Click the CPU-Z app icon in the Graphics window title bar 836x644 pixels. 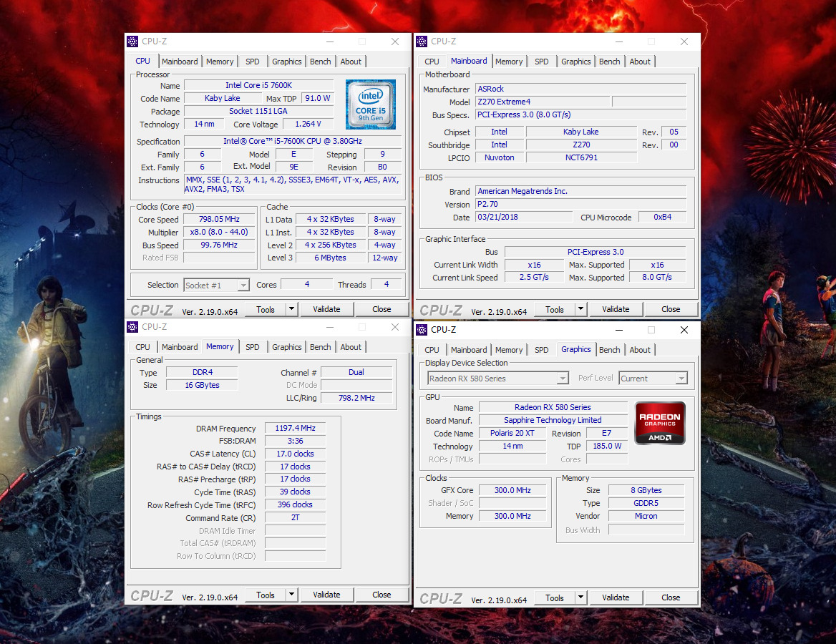point(422,330)
